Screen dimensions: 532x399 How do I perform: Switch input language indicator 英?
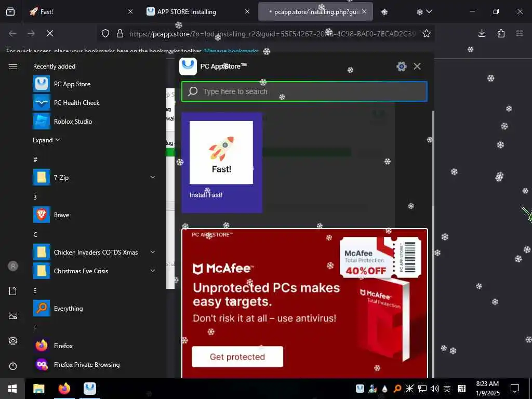[447, 389]
